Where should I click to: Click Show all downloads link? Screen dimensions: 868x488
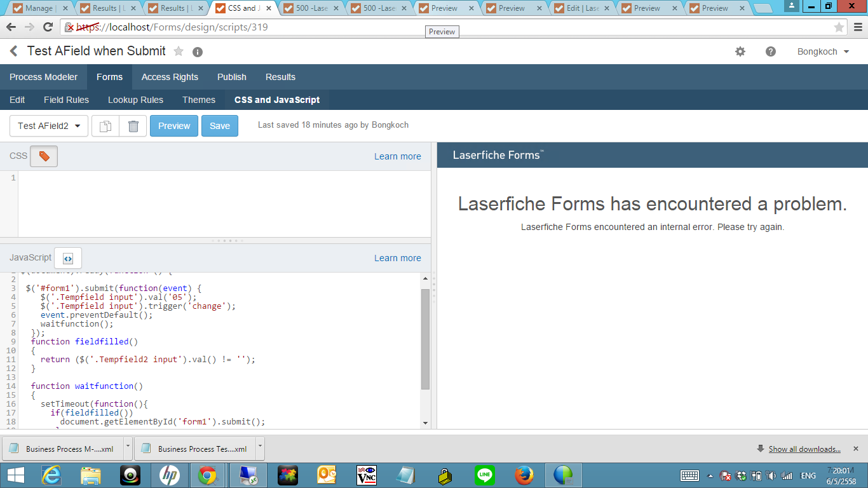click(x=804, y=449)
